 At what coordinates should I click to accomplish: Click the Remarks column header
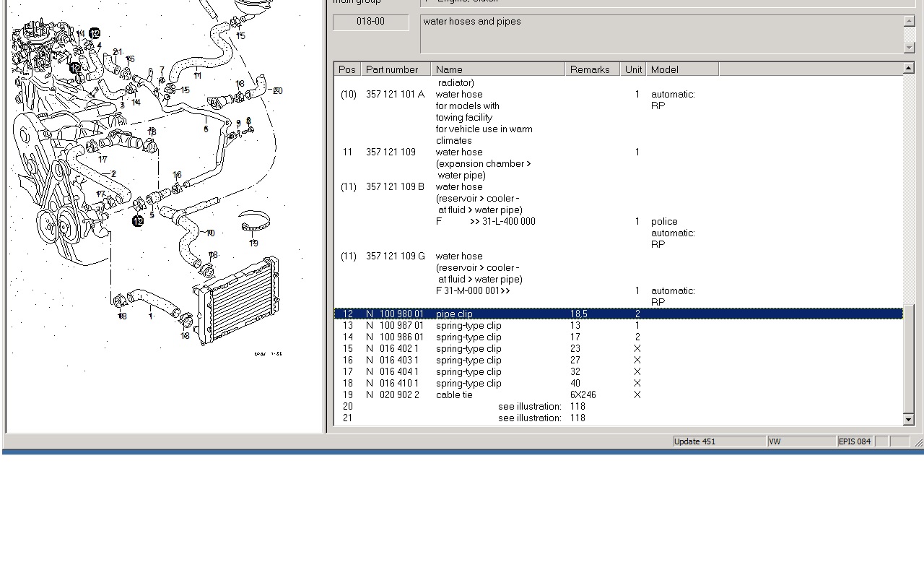click(591, 69)
